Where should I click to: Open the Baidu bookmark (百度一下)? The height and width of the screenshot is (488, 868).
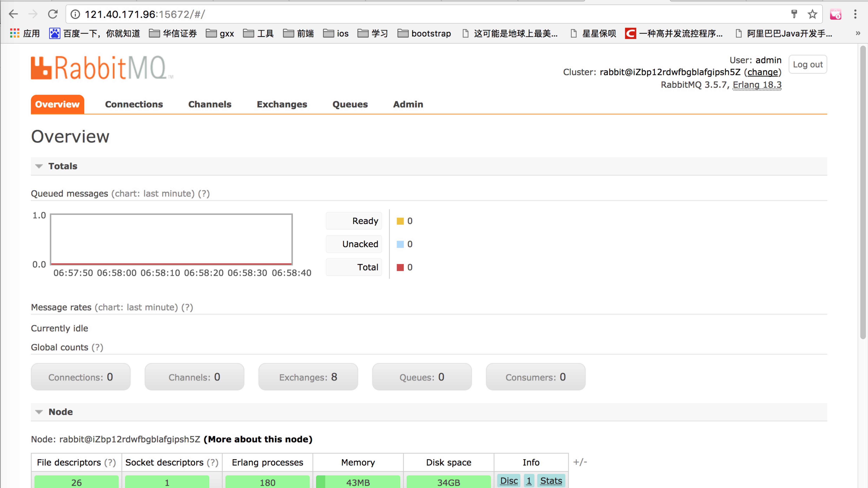[x=95, y=33]
